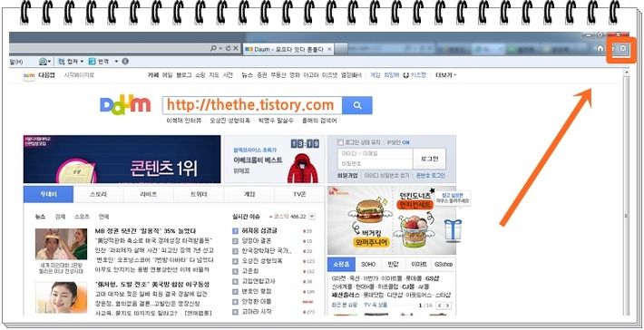Viewport: 644px width, 330px height.
Task: Click the ID/email login field
Action: coord(375,153)
